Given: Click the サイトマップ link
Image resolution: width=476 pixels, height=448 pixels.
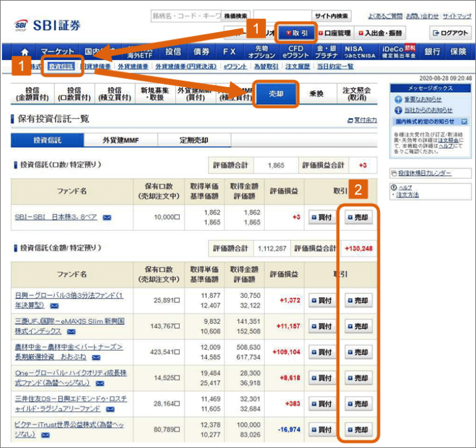Looking at the screenshot, I should pos(457,16).
